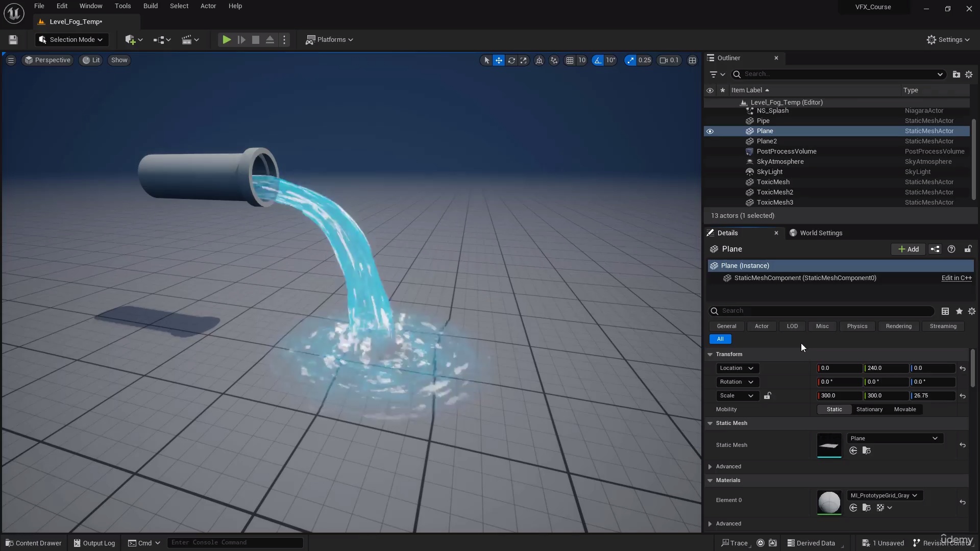Activate the Scale transform tool
The width and height of the screenshot is (980, 551).
(x=524, y=60)
